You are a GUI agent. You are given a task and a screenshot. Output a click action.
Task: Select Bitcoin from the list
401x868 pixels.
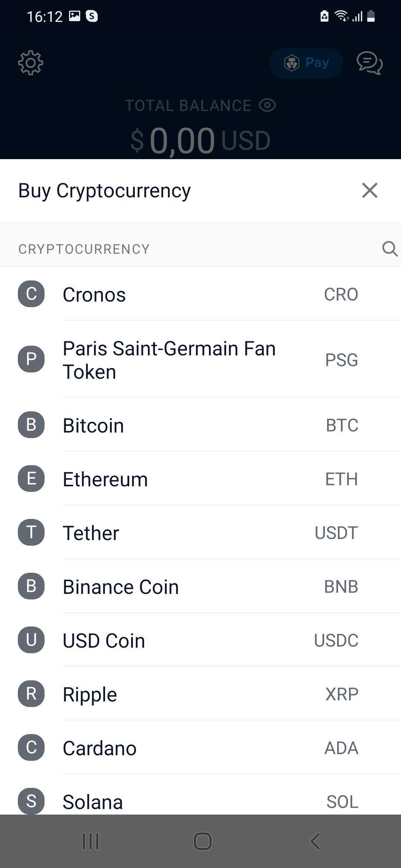click(200, 425)
